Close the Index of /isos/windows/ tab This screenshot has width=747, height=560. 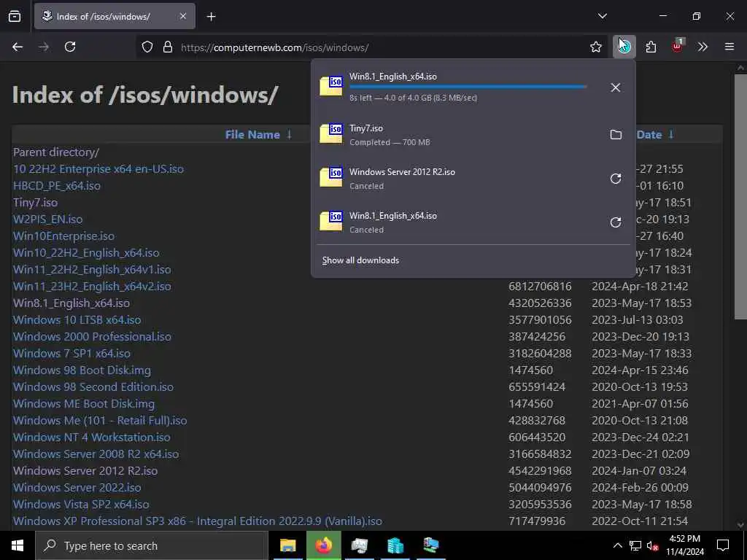(x=183, y=16)
